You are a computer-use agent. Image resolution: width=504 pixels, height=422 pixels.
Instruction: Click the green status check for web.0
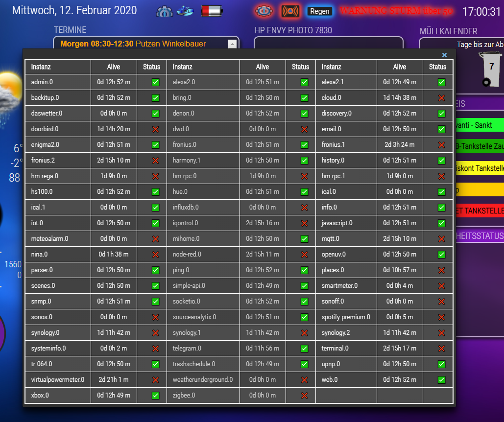tap(441, 380)
